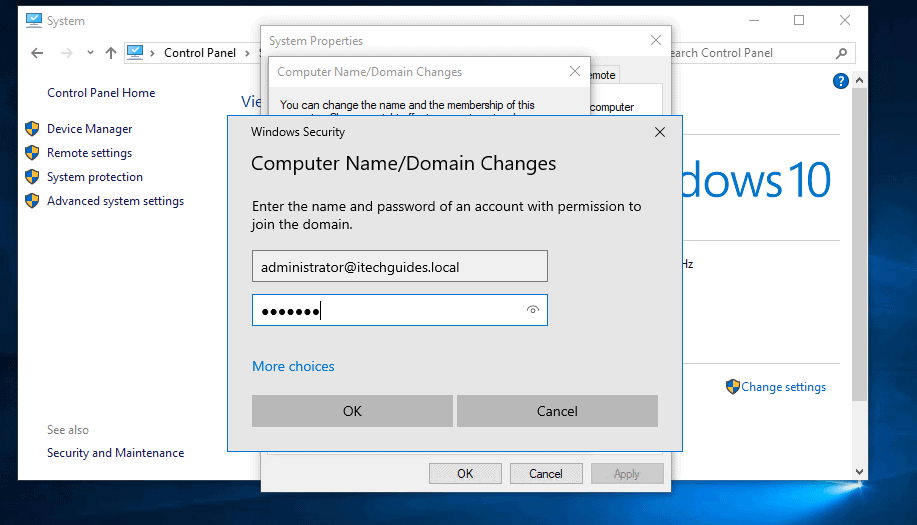The image size is (917, 525).
Task: Click OK in Windows Security dialog
Action: 352,411
